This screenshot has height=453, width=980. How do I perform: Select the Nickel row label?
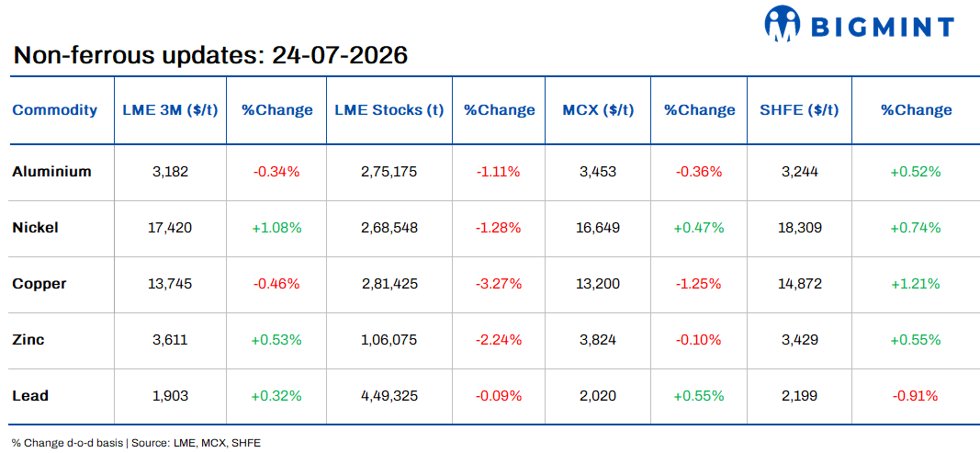36,228
